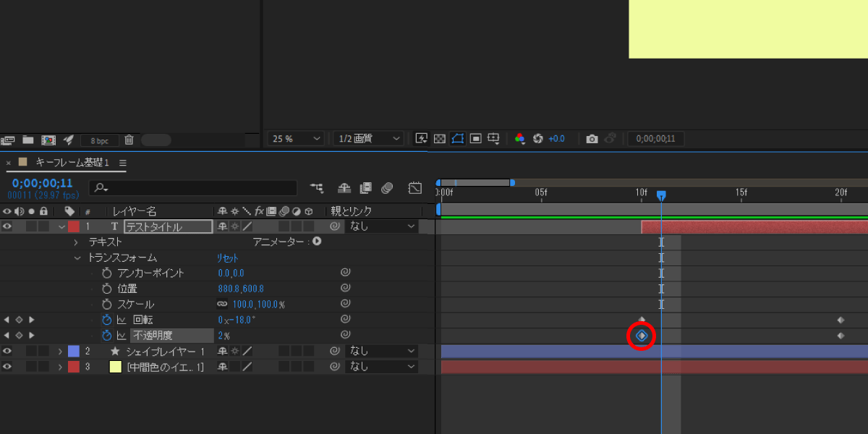868x434 pixels.
Task: Open the RGB show channel menu
Action: tap(519, 139)
